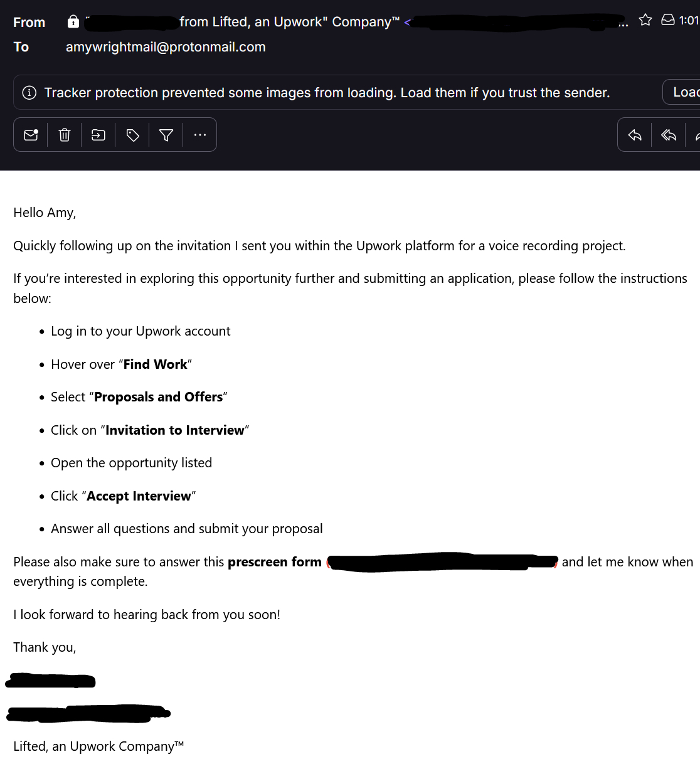Click the sender name in From field

[289, 22]
